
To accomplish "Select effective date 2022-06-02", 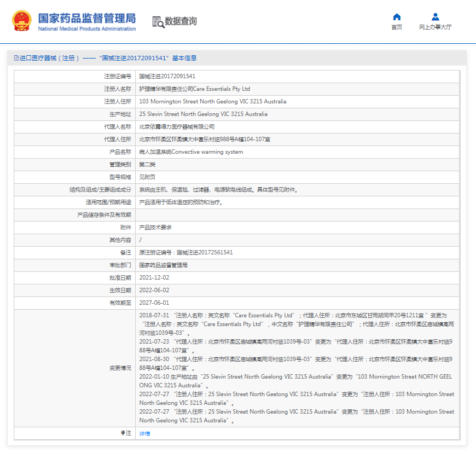I will 154,291.
